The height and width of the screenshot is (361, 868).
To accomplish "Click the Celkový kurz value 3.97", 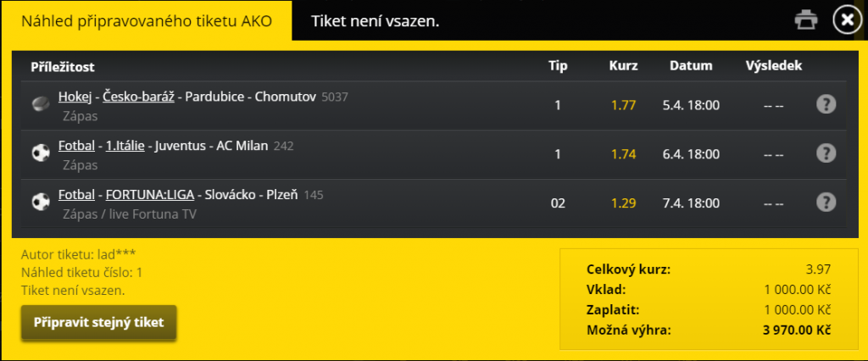I will pyautogui.click(x=817, y=269).
